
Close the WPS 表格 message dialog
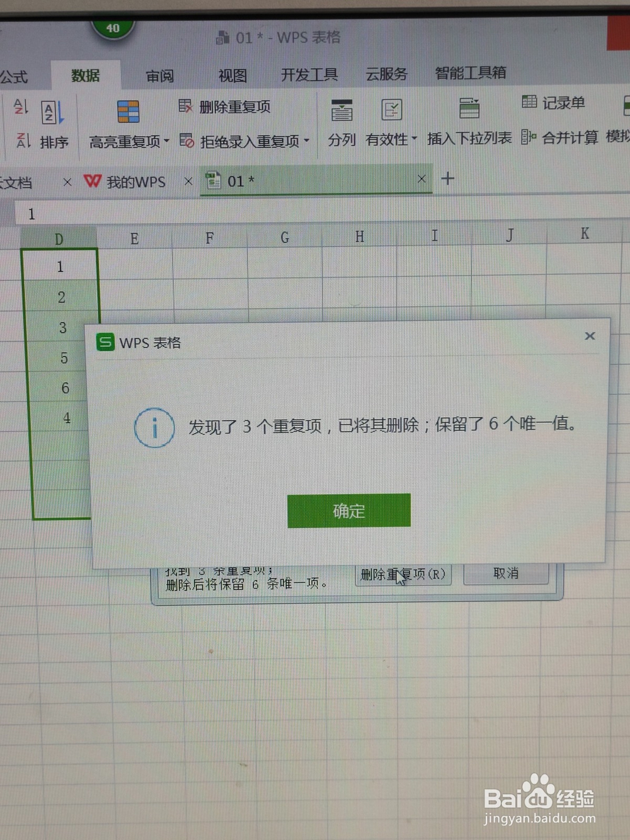[590, 336]
